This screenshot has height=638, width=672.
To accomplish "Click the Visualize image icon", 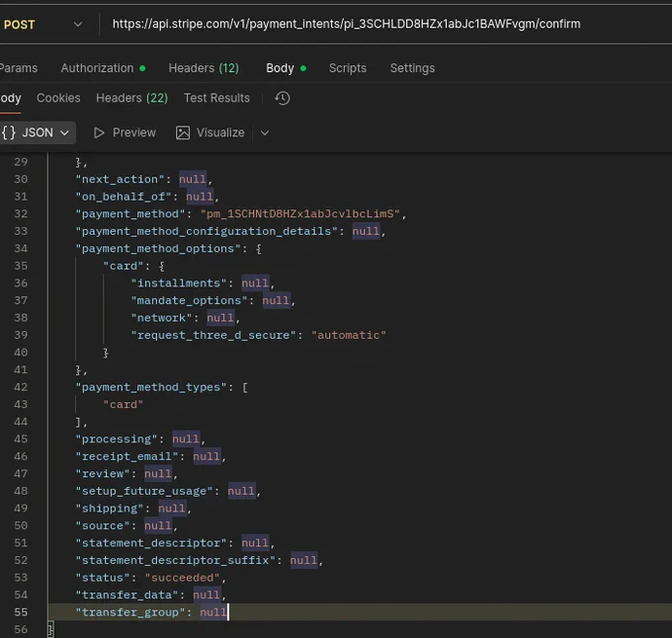I will [x=183, y=132].
